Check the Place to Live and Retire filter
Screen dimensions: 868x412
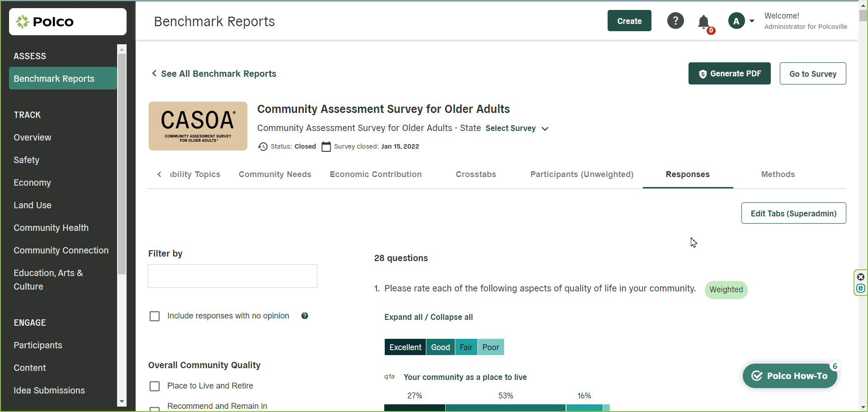tap(155, 386)
